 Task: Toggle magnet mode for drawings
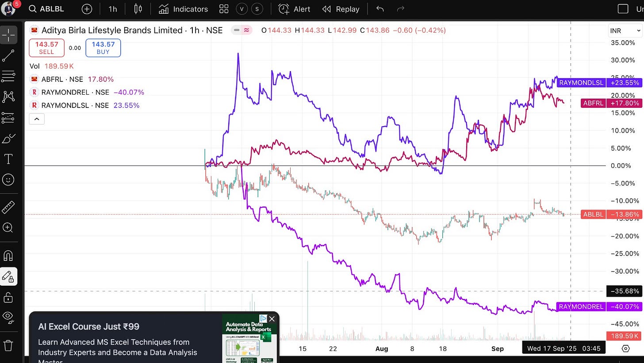coord(8,256)
